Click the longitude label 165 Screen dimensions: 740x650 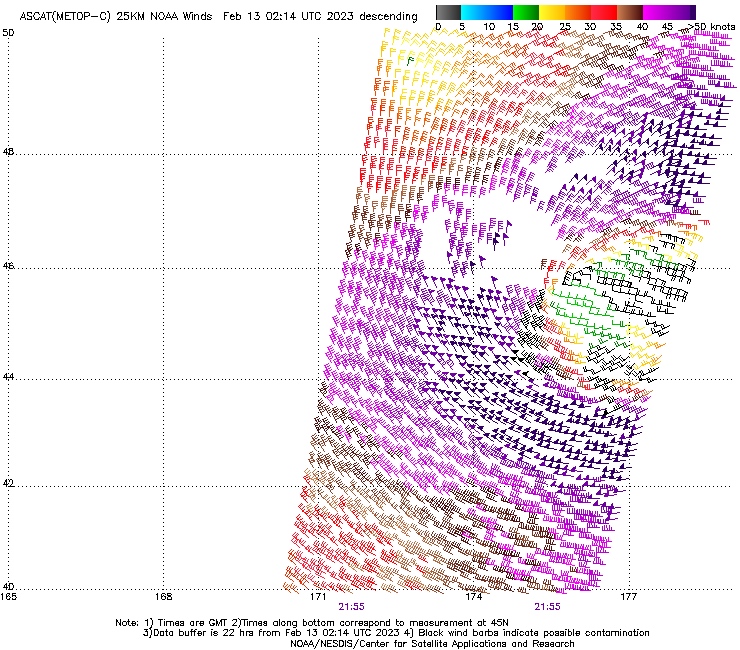[x=8, y=597]
